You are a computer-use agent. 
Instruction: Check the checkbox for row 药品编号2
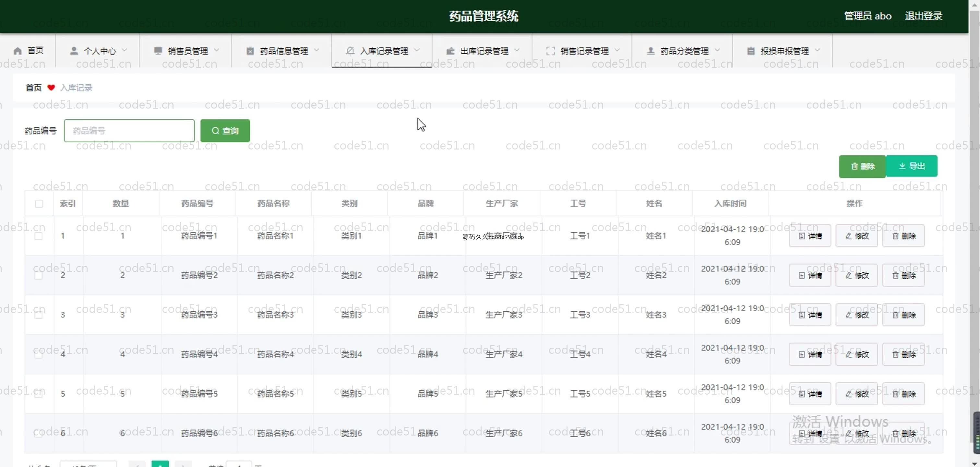[38, 276]
